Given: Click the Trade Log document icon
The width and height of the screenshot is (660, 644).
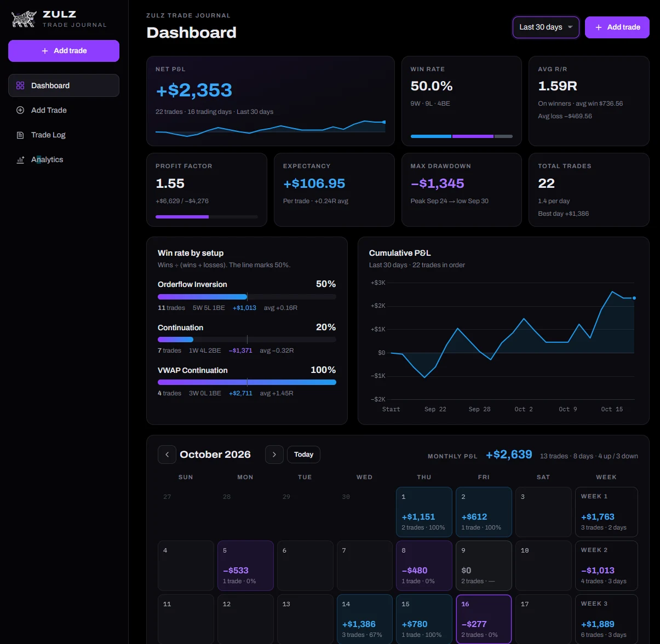Looking at the screenshot, I should tap(20, 135).
